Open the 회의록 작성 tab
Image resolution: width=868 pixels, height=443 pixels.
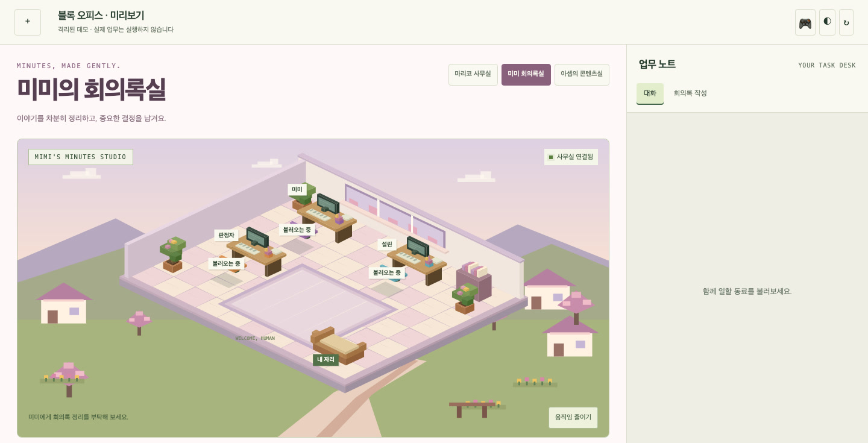pyautogui.click(x=690, y=93)
